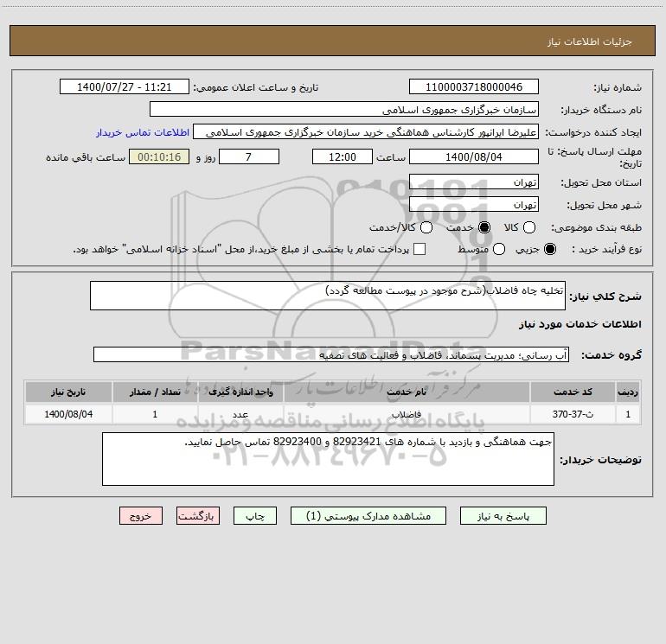Toggle the اسناد خزانه اسلامی payment checkbox
666x644 pixels.
point(419,249)
